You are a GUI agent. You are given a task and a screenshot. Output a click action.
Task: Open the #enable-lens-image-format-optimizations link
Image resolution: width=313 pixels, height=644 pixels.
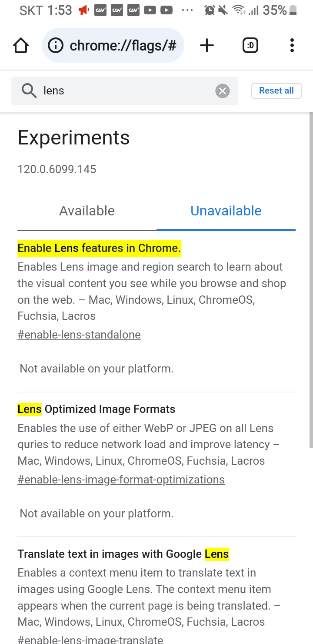pyautogui.click(x=121, y=480)
